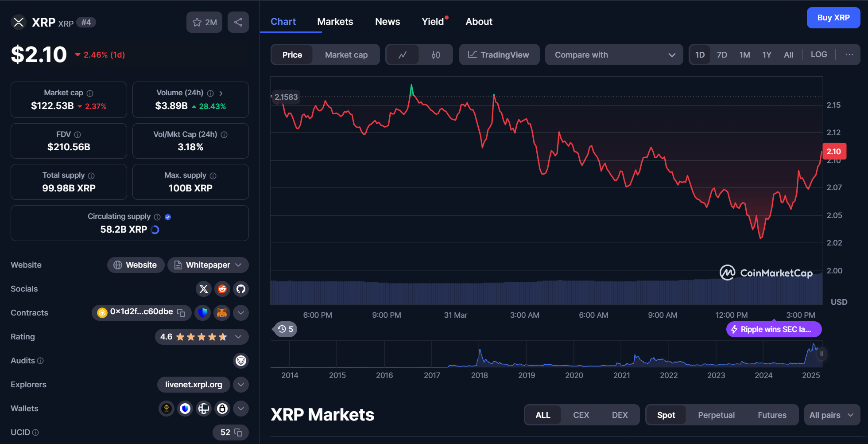This screenshot has width=868, height=444.
Task: Expand more explorers chevron
Action: (241, 385)
